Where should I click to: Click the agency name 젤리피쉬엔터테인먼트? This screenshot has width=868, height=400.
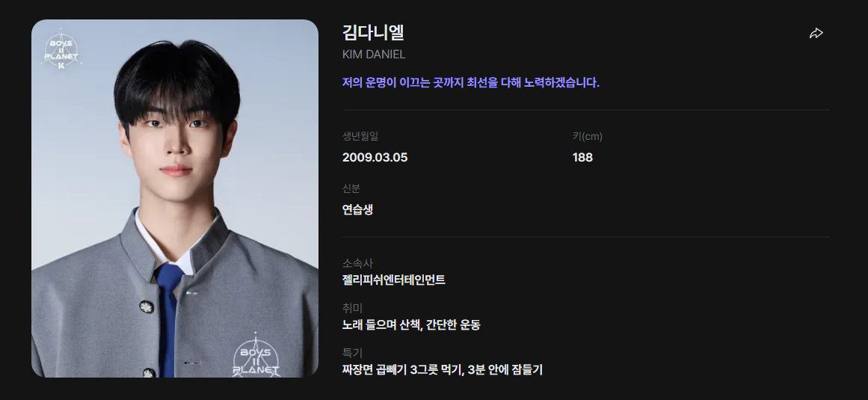[393, 280]
